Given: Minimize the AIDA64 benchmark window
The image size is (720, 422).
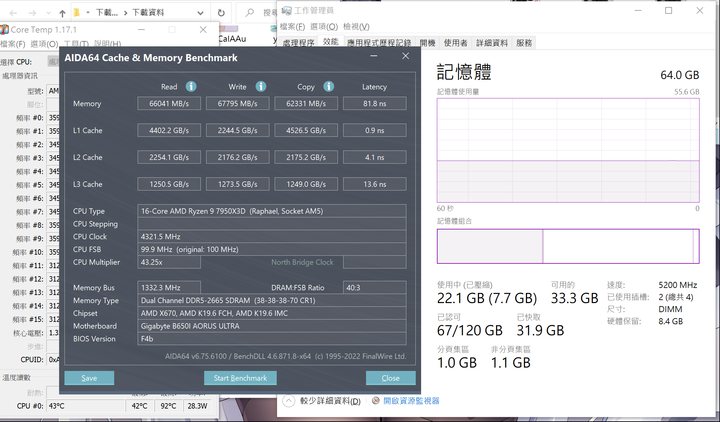Looking at the screenshot, I should [x=374, y=56].
